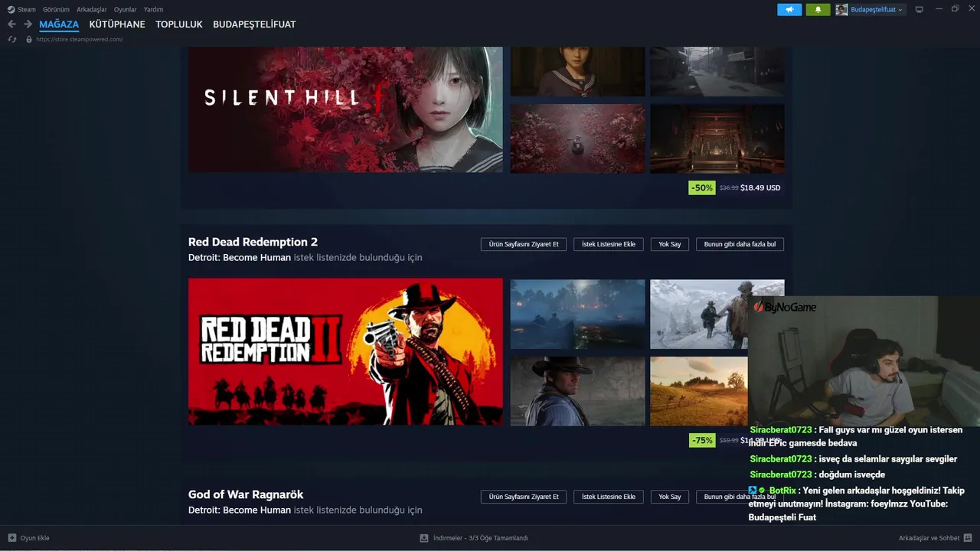Visit Red Dead Redemption 2 product page button
The width and height of the screenshot is (980, 551).
tap(524, 244)
